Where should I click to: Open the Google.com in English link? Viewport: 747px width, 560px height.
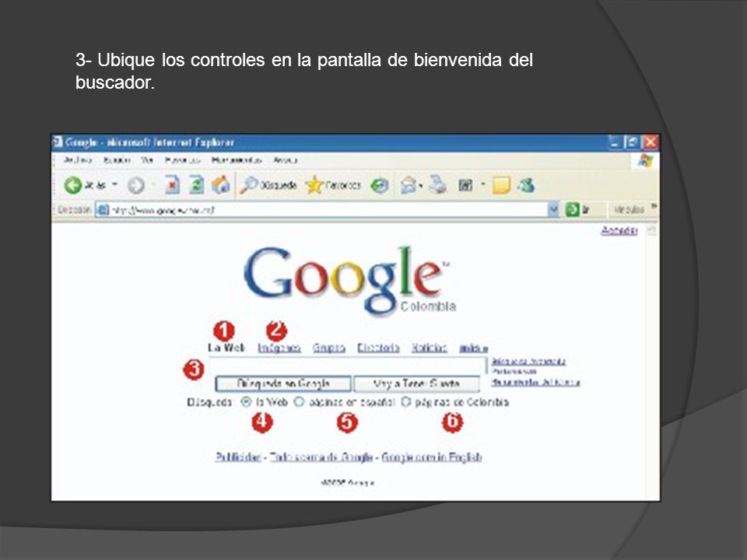coord(432,457)
